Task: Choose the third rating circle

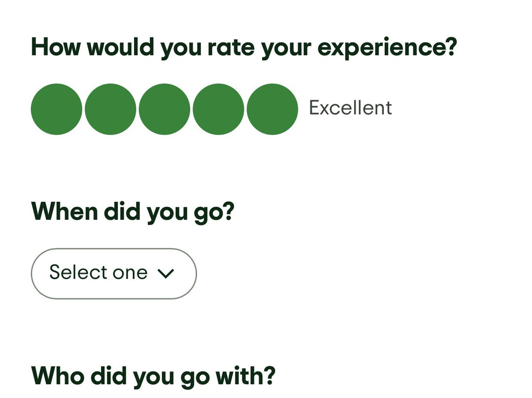Action: click(x=164, y=109)
